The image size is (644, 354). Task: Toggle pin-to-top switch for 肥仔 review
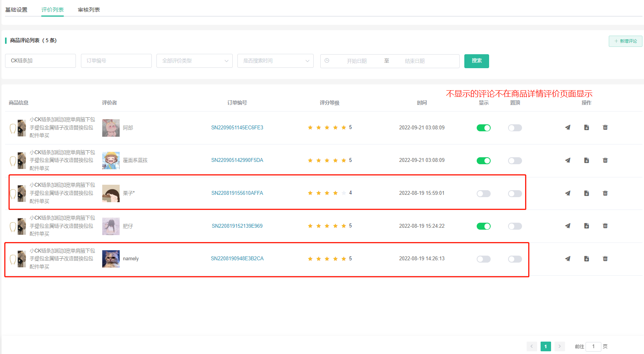click(515, 226)
